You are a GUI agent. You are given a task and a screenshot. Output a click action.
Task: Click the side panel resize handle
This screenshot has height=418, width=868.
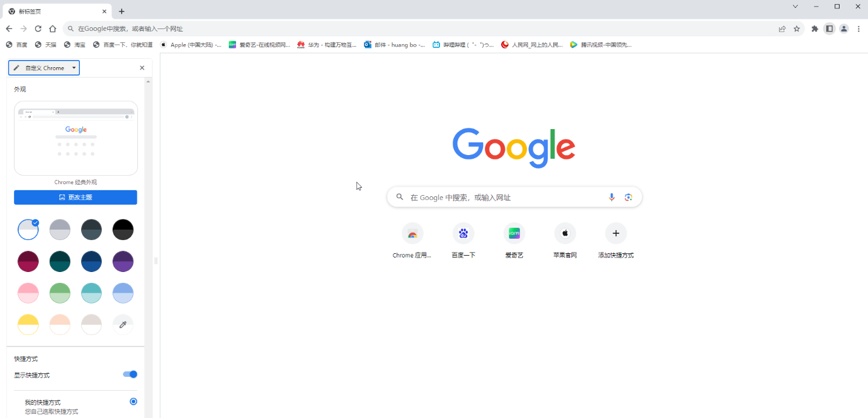coord(156,260)
